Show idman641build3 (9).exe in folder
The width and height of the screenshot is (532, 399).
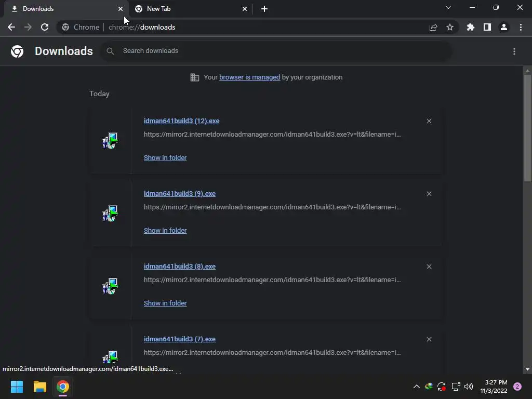(x=165, y=230)
